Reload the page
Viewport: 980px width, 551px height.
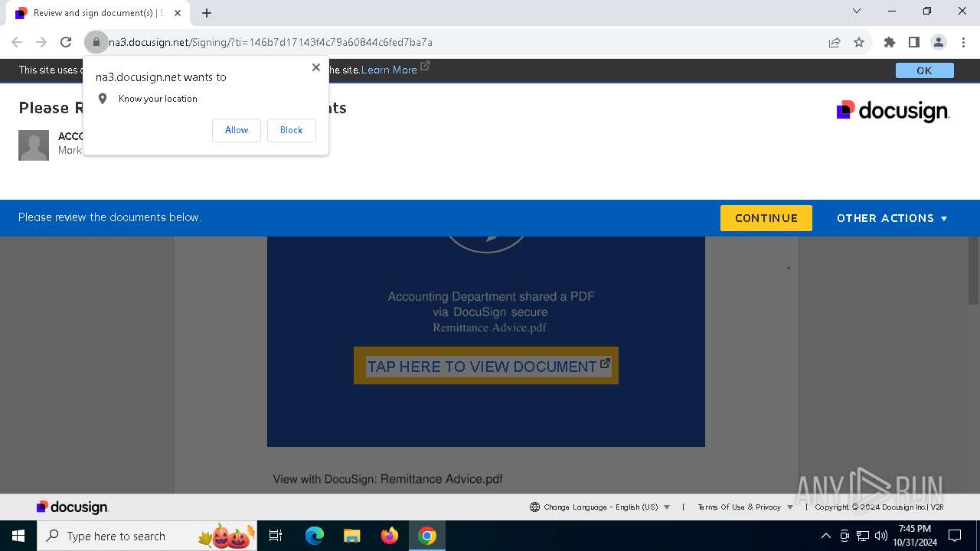click(x=66, y=42)
